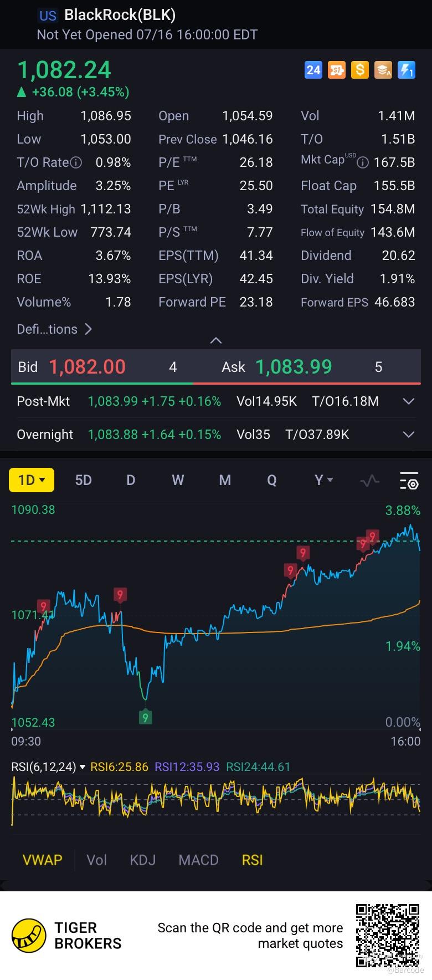This screenshot has height=980, width=432.
Task: Switch to the W weekly chart tab
Action: pos(178,480)
